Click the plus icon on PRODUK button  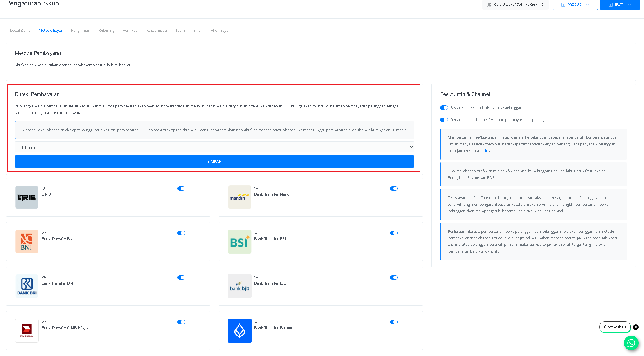coord(563,5)
